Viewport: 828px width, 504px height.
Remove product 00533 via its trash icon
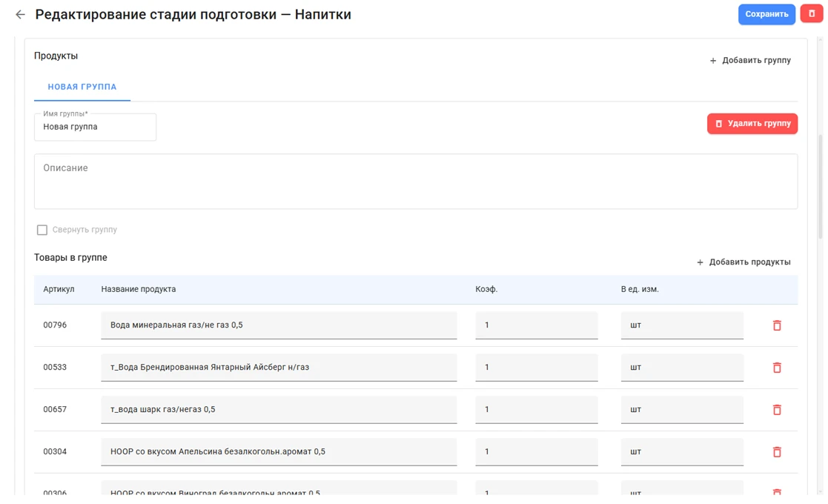[x=777, y=368]
